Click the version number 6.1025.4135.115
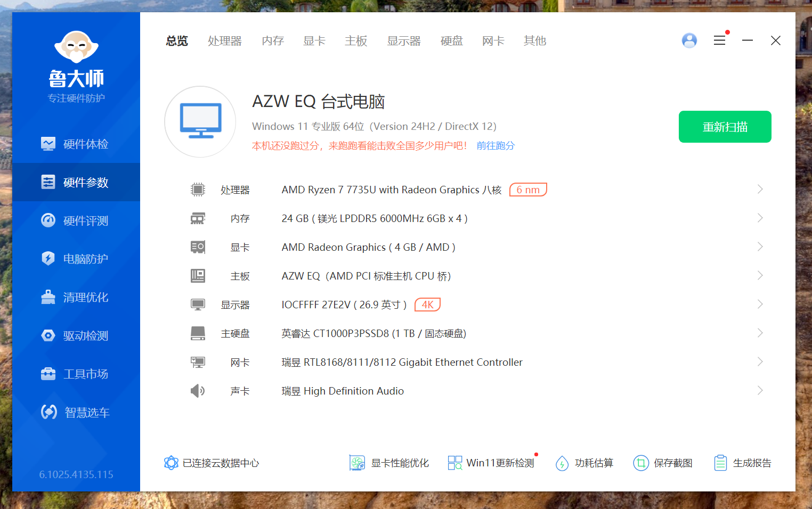 pos(76,474)
